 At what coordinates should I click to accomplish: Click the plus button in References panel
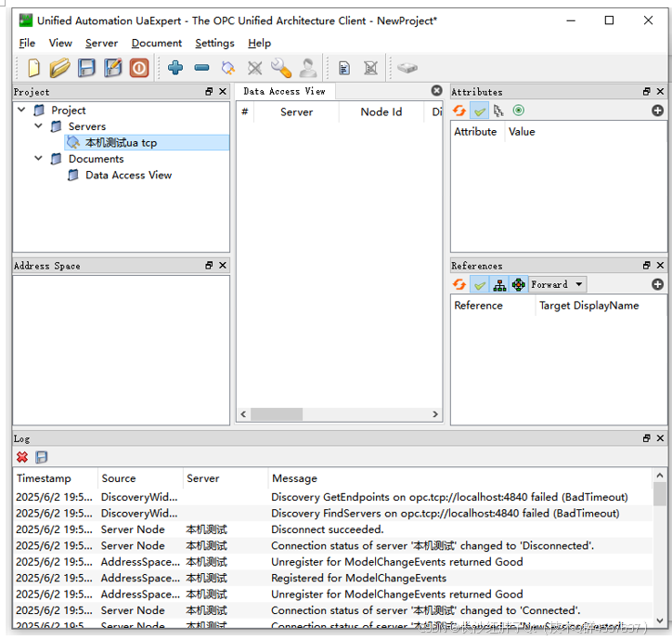click(657, 284)
